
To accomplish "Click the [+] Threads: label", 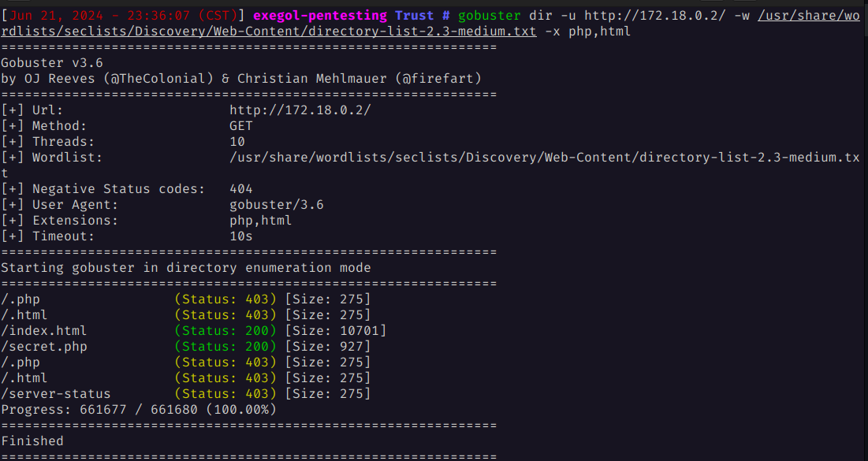I will [47, 142].
